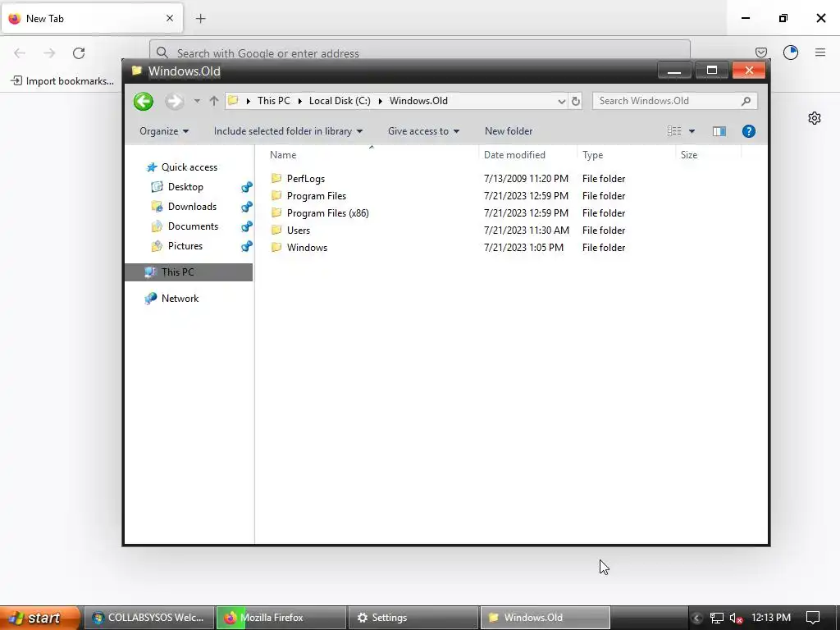Select This PC in navigation pane
This screenshot has height=630, width=840.
click(x=189, y=272)
